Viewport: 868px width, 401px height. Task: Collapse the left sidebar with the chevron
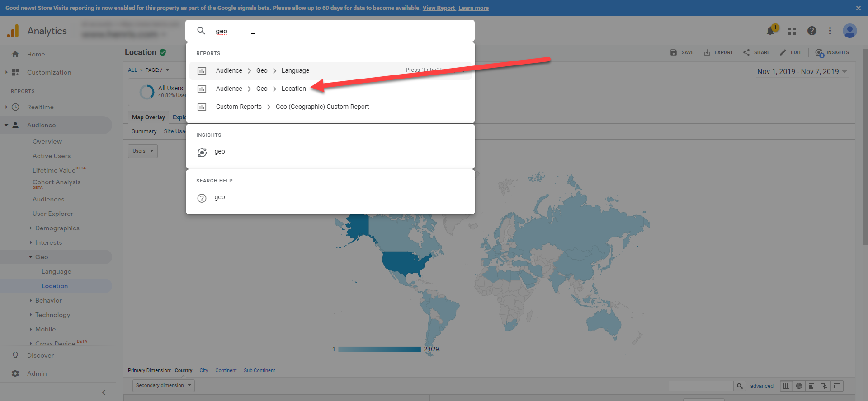[x=104, y=392]
